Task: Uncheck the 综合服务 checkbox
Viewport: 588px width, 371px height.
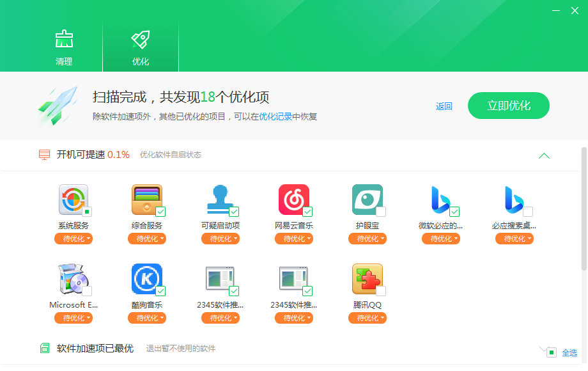Action: [160, 212]
